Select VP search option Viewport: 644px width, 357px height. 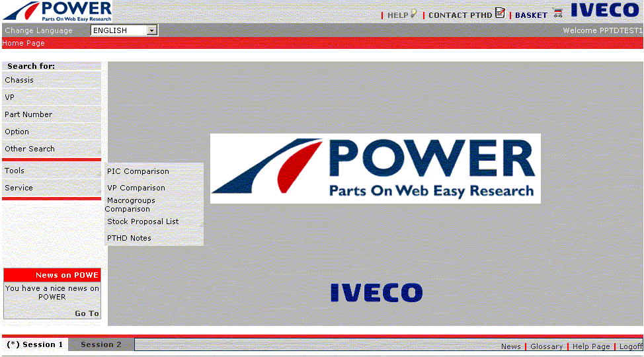click(52, 97)
